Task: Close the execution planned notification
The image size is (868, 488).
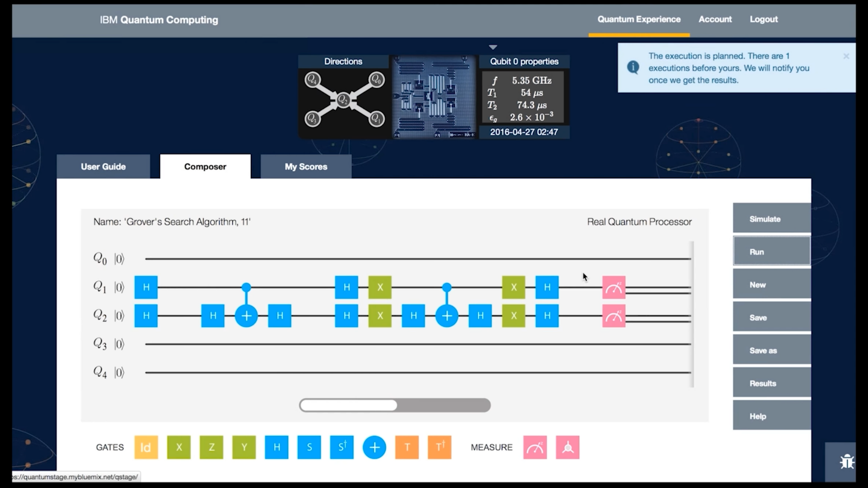Action: 846,56
